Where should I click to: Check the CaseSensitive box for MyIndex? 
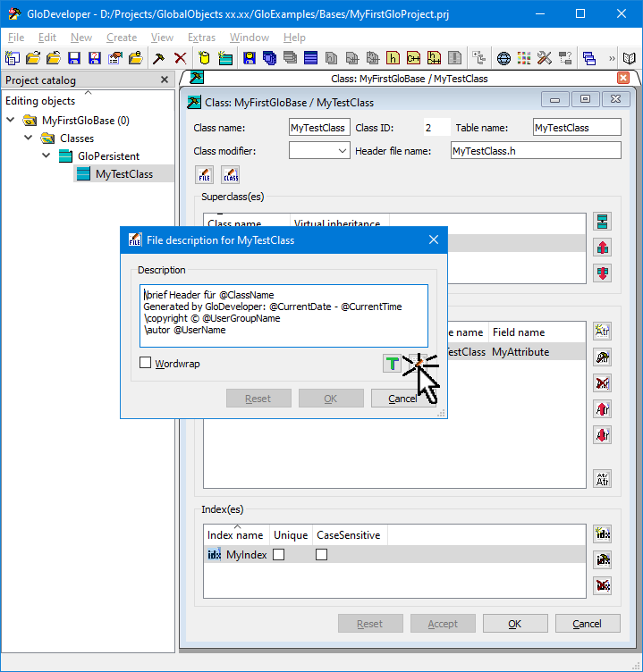pyautogui.click(x=321, y=555)
